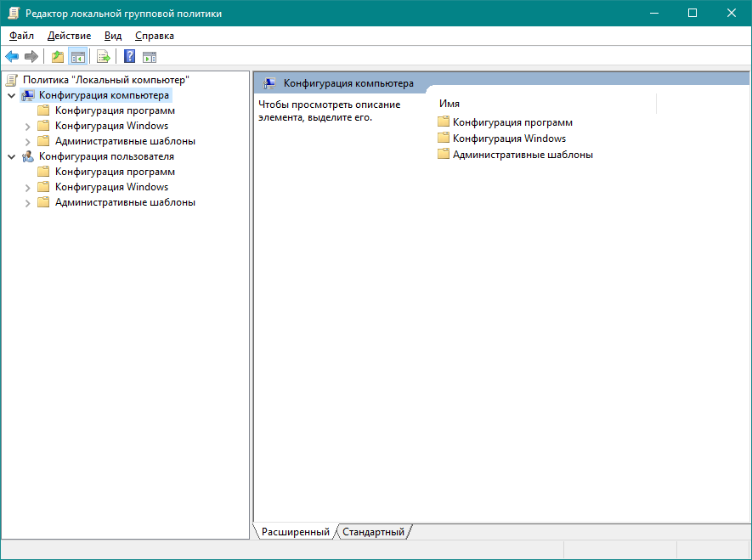Image resolution: width=752 pixels, height=560 pixels.
Task: Select Конфигурация программ under user configuration tree
Action: (115, 172)
